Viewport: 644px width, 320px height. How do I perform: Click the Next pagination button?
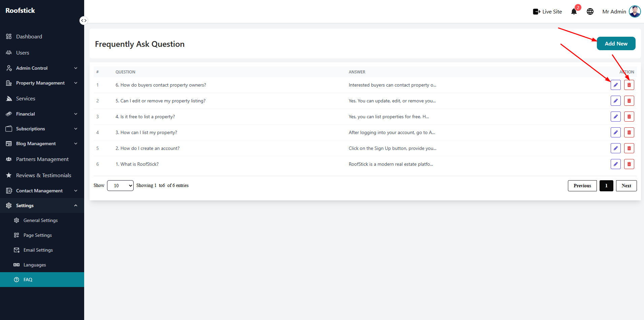coord(626,186)
